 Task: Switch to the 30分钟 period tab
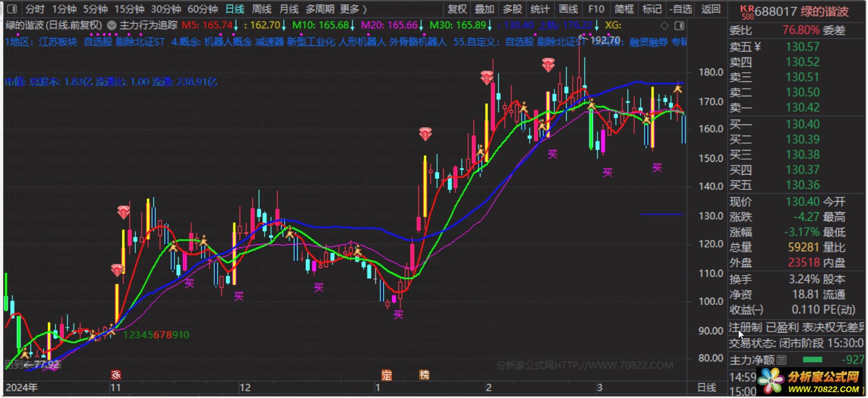(x=166, y=9)
